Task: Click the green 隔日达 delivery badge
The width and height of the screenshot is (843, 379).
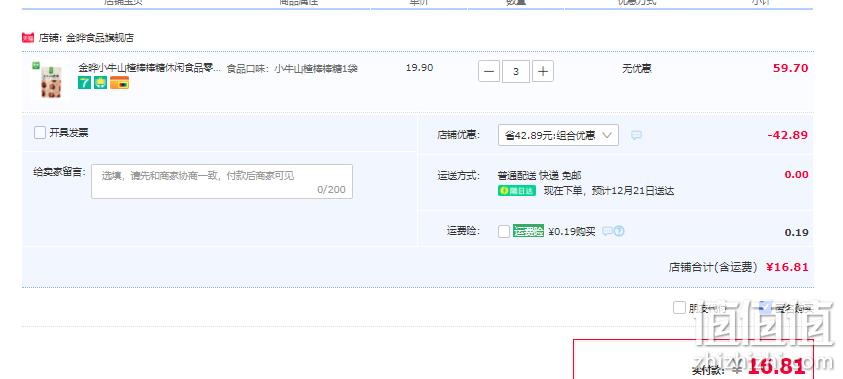Action: (x=517, y=191)
